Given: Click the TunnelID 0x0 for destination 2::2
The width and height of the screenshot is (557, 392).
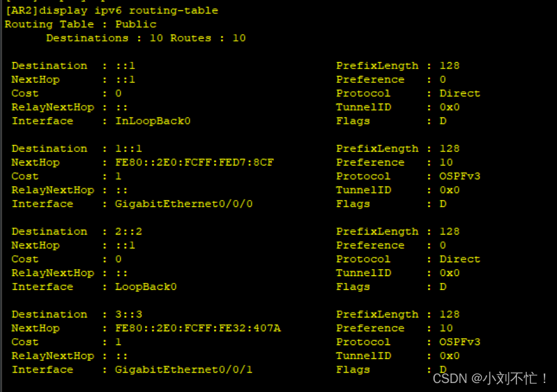Looking at the screenshot, I should point(450,273).
